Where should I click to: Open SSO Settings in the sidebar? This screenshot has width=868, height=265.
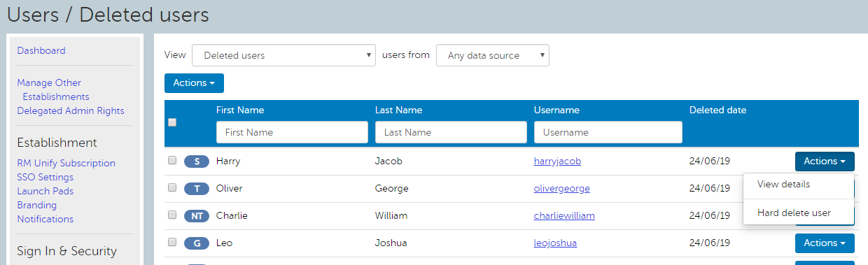[x=45, y=177]
